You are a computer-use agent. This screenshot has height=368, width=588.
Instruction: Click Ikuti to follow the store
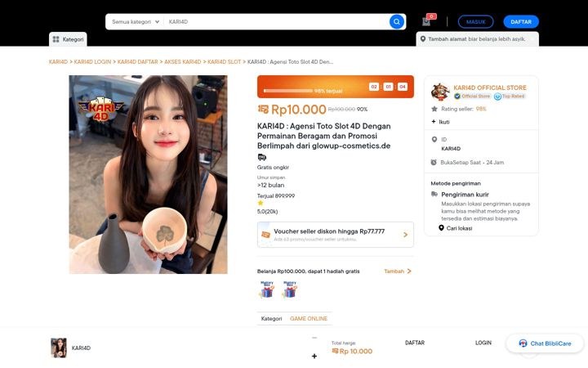coord(444,122)
